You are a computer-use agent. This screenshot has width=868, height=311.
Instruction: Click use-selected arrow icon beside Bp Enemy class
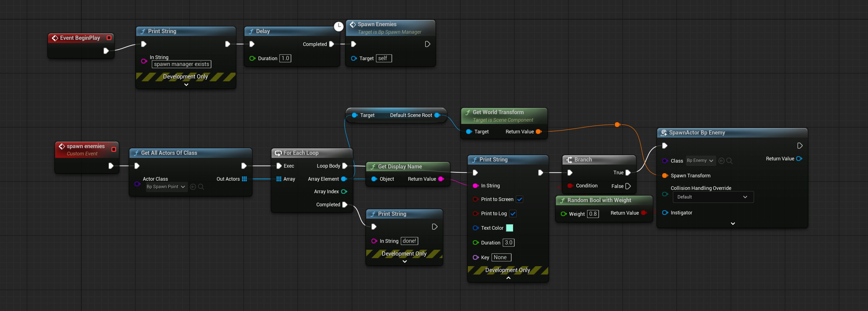[722, 161]
